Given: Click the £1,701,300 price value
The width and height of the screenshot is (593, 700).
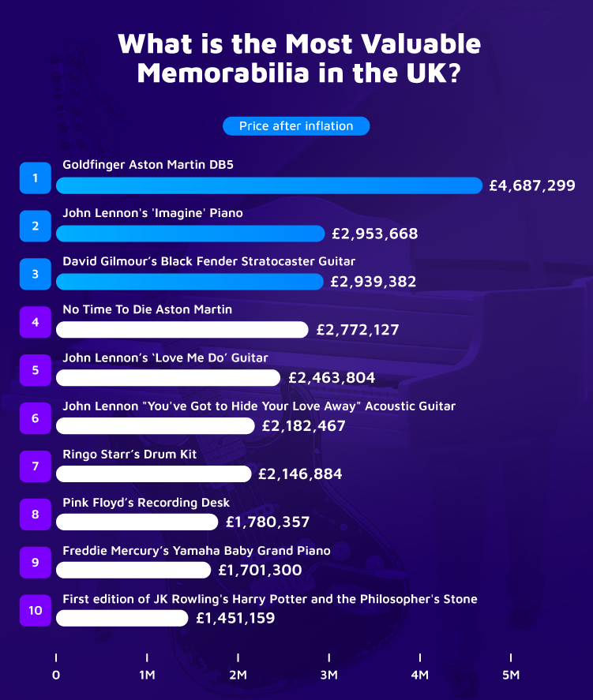Looking at the screenshot, I should 260,570.
